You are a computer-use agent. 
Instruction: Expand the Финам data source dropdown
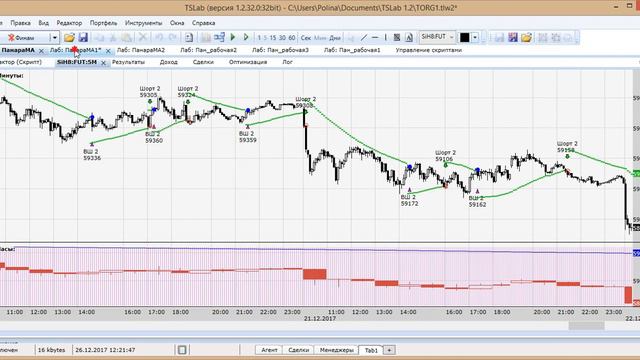(55, 38)
